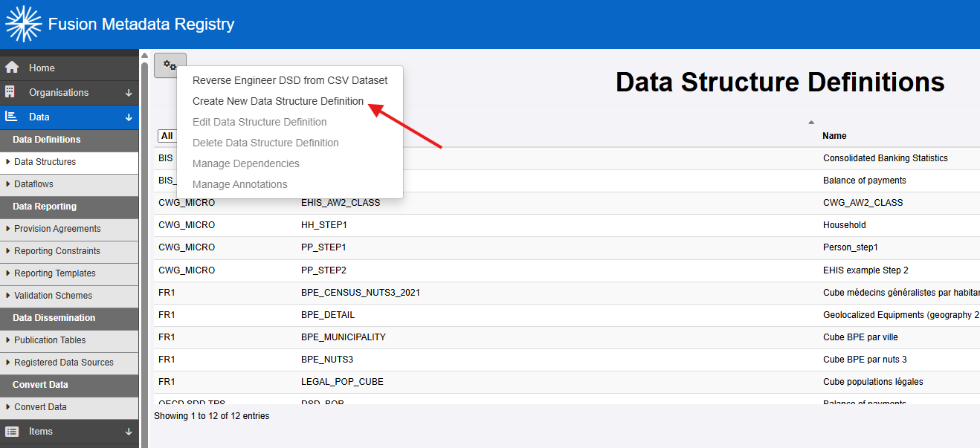
Task: Open Reporting Templates page
Action: pyautogui.click(x=69, y=273)
